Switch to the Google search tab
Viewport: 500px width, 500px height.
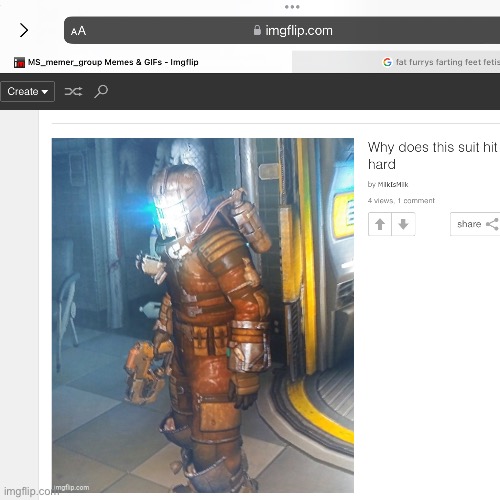(396, 62)
